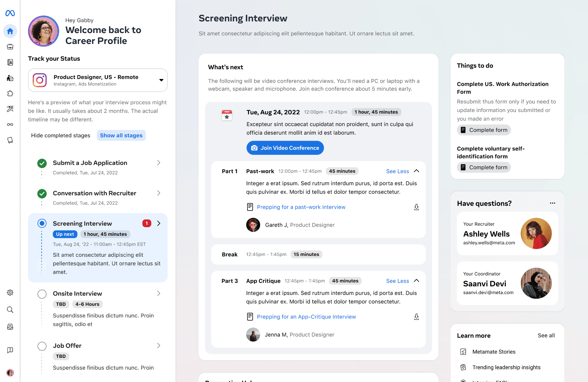Screen dimensions: 588x382
Task: Open the Home icon in the sidebar
Action: 10,31
